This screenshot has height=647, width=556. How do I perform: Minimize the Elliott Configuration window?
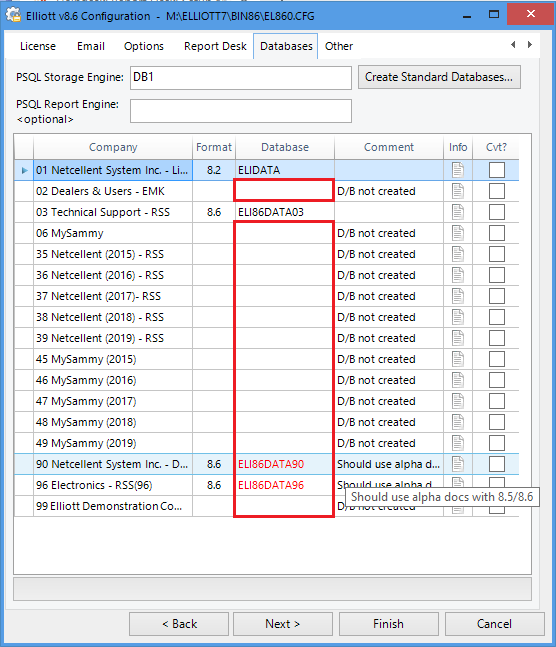[467, 16]
